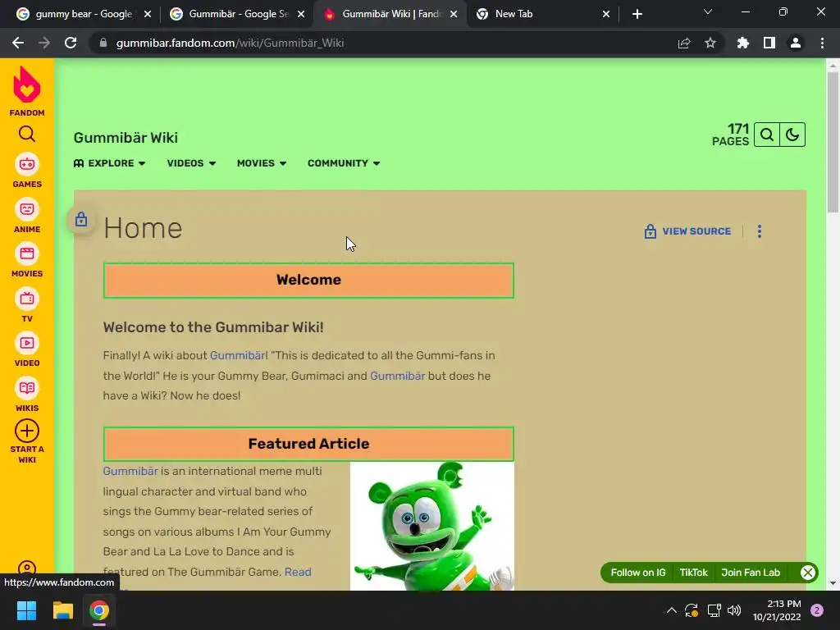Click the page protection lock icon beside Home
The height and width of the screenshot is (630, 840).
pyautogui.click(x=81, y=219)
